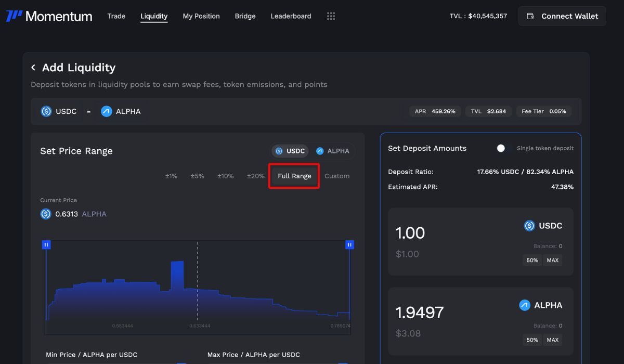Go to My Position page
Screen dimensions: 624x364
click(x=201, y=16)
